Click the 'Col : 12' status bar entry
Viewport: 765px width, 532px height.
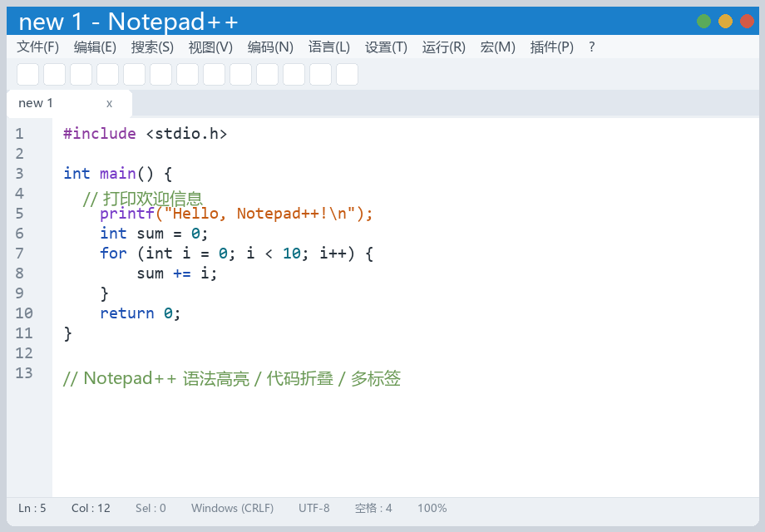(x=91, y=508)
